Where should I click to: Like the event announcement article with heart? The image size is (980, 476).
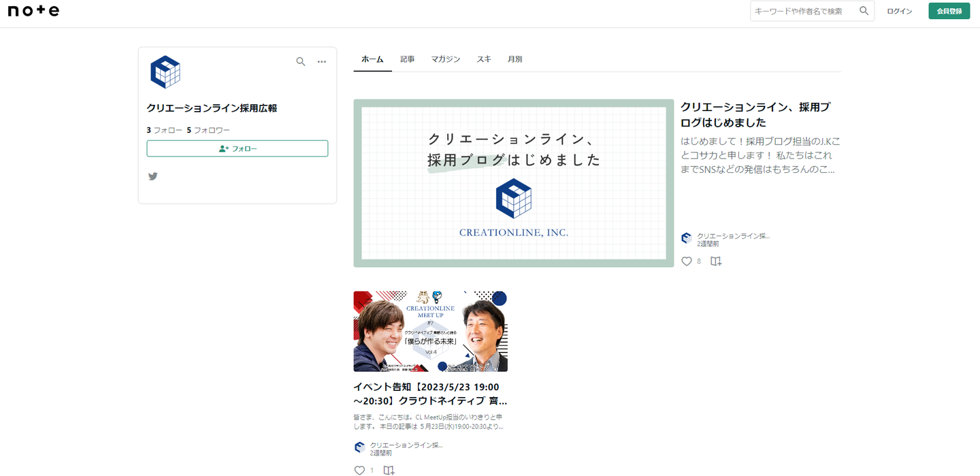(360, 470)
